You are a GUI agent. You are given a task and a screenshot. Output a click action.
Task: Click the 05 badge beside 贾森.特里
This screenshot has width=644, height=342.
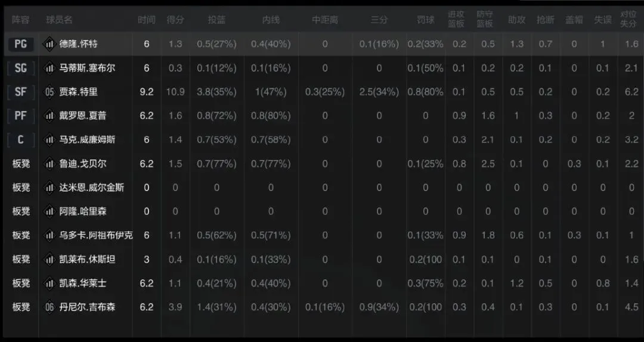(49, 92)
